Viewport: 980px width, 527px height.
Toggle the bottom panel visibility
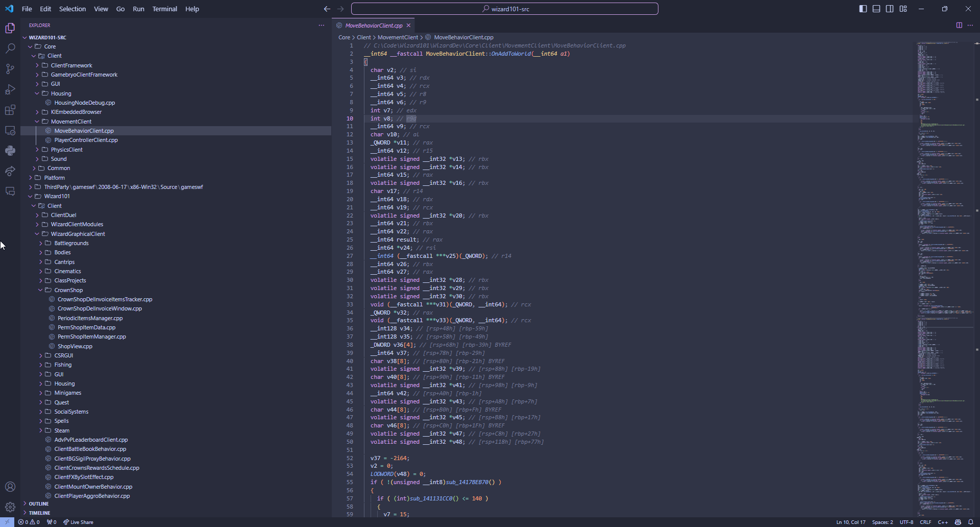pyautogui.click(x=876, y=9)
